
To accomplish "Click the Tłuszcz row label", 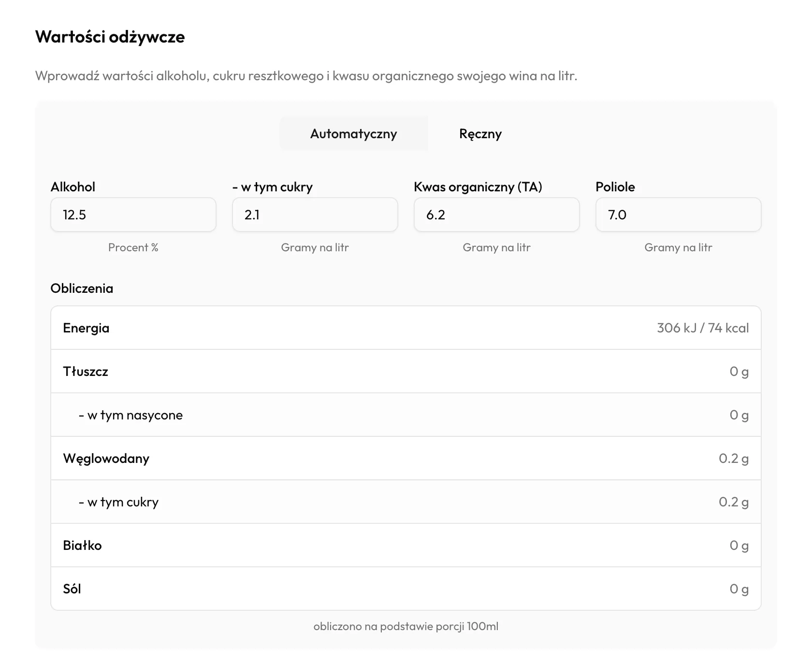I will click(86, 372).
